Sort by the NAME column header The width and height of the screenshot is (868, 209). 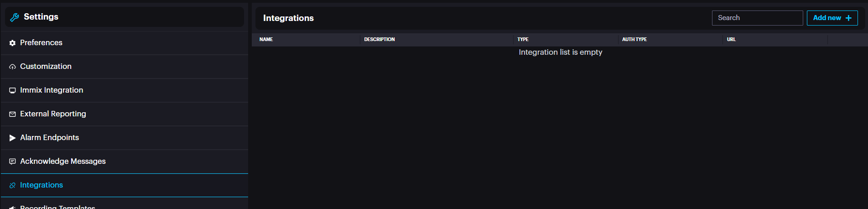[266, 39]
